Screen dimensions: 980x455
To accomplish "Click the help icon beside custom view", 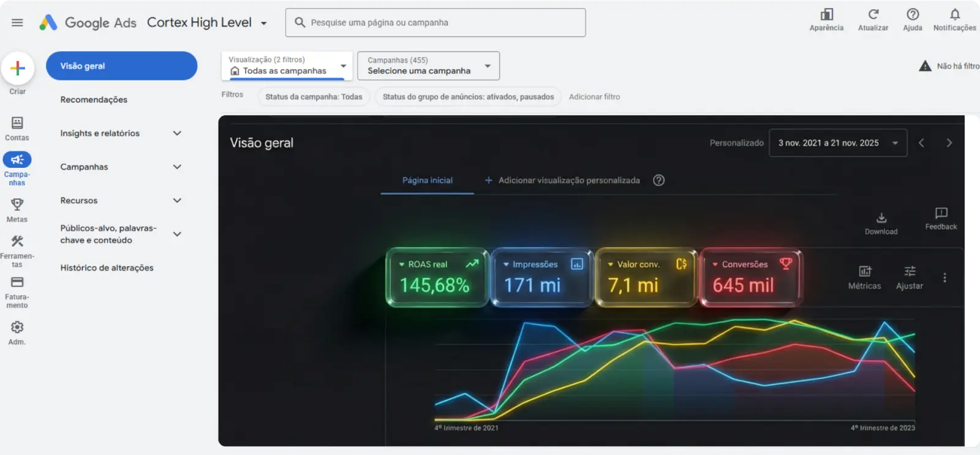I will 659,180.
